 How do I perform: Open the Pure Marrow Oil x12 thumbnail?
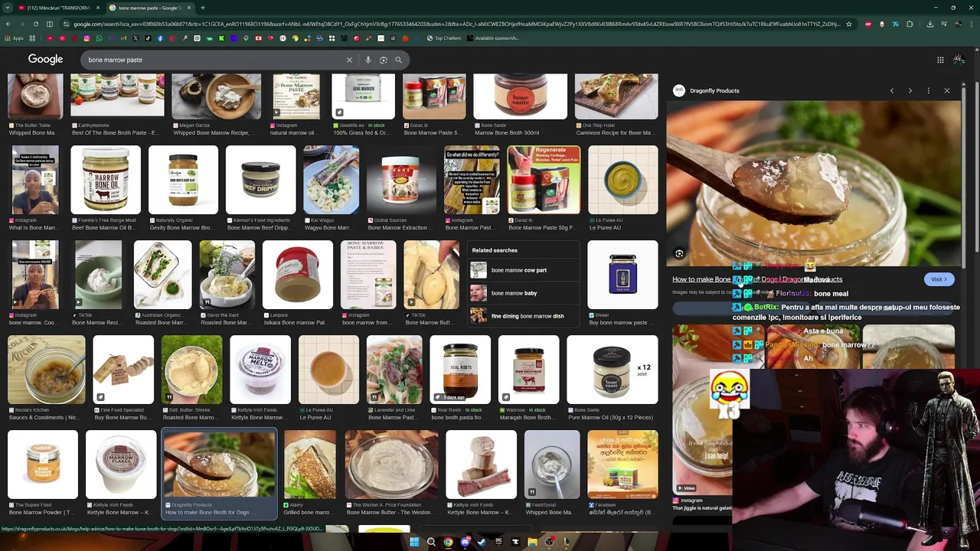tap(612, 370)
